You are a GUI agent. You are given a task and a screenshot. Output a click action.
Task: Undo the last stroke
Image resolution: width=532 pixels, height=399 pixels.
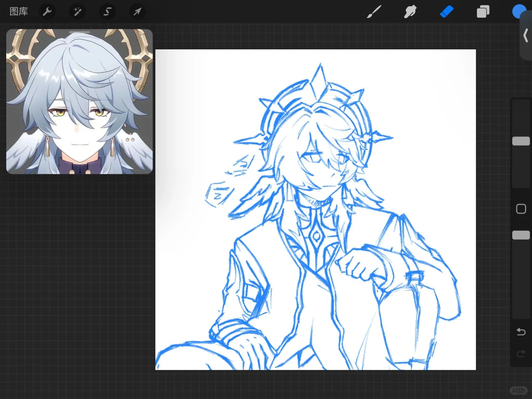(521, 332)
